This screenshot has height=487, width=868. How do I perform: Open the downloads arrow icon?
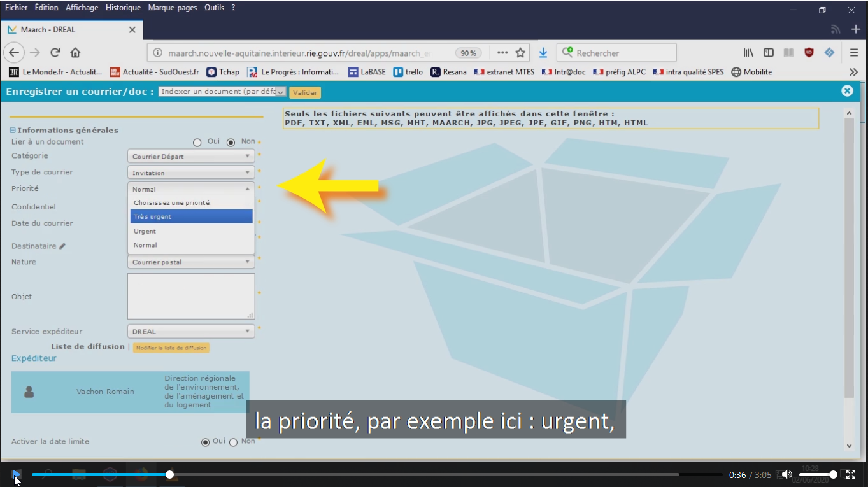(x=543, y=53)
